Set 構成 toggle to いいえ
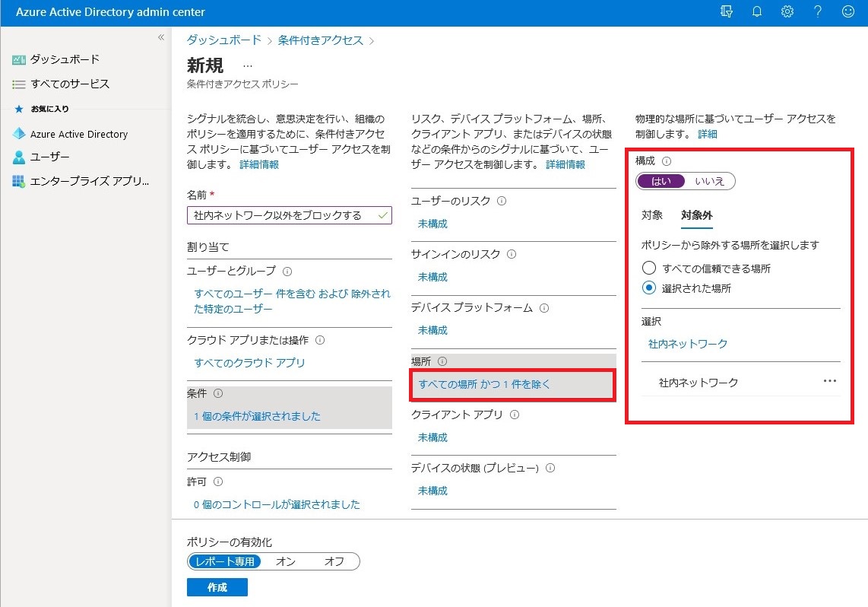The image size is (868, 607). coord(709,181)
